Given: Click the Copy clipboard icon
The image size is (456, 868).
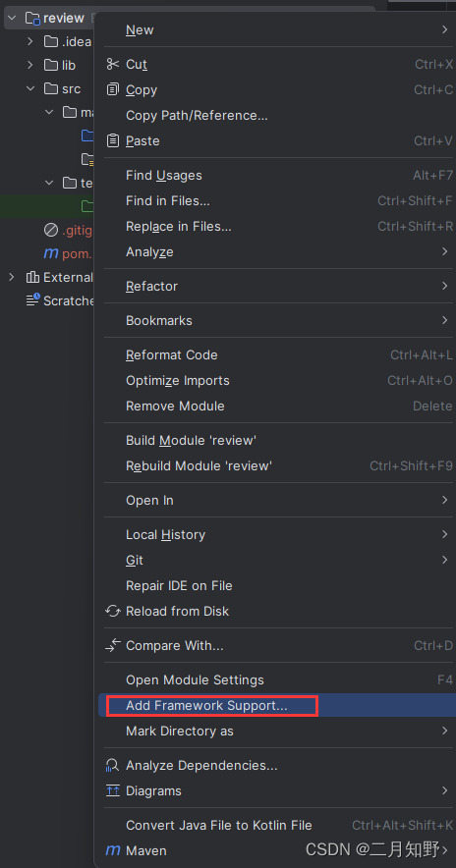Looking at the screenshot, I should tap(113, 89).
